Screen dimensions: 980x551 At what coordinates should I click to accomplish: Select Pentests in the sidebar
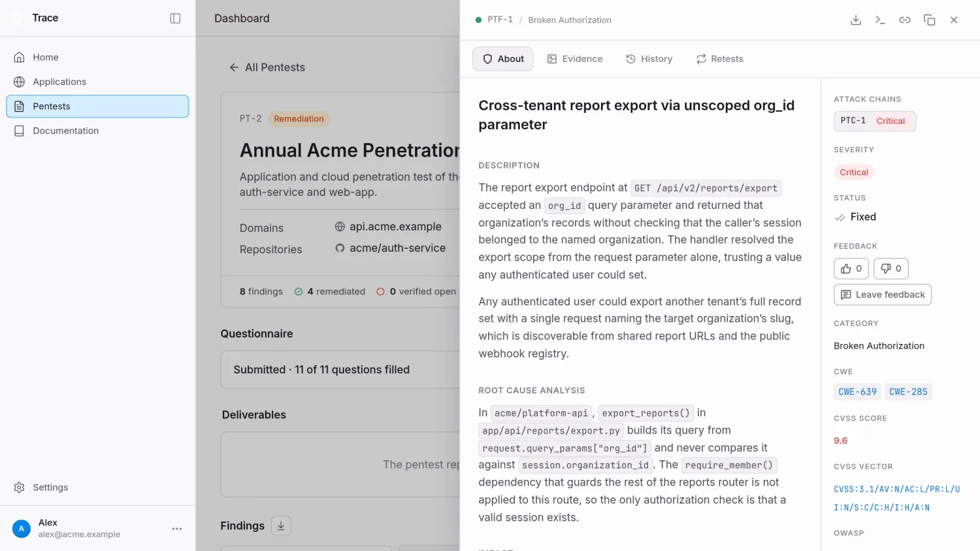[x=97, y=106]
